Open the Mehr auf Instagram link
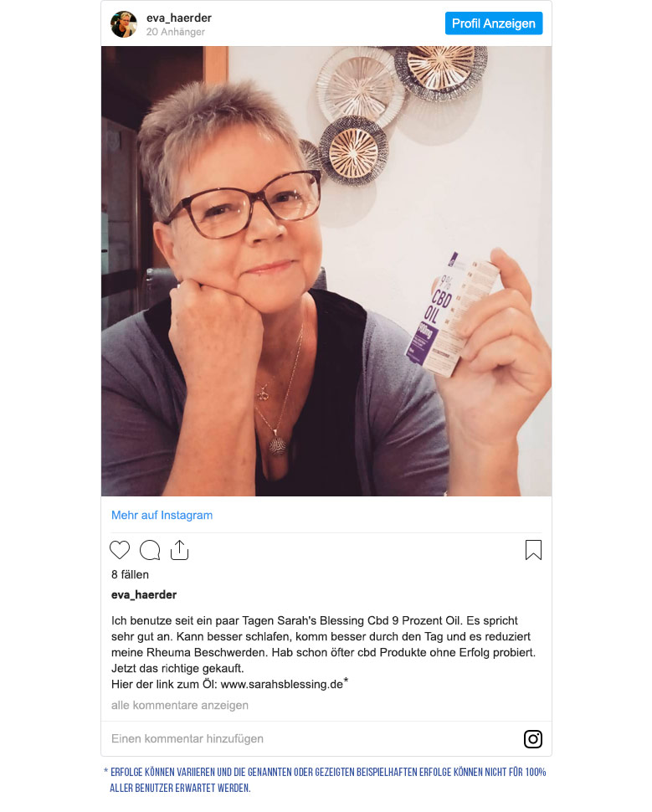 pos(162,516)
